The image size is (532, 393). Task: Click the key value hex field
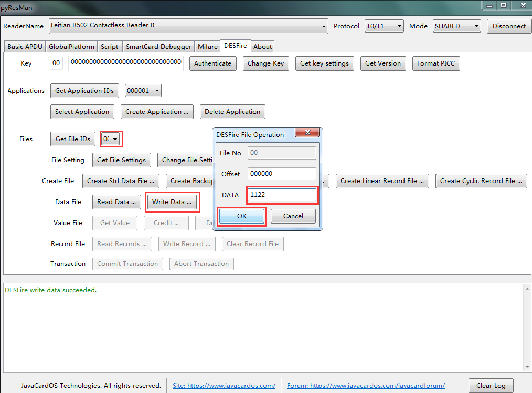point(126,63)
